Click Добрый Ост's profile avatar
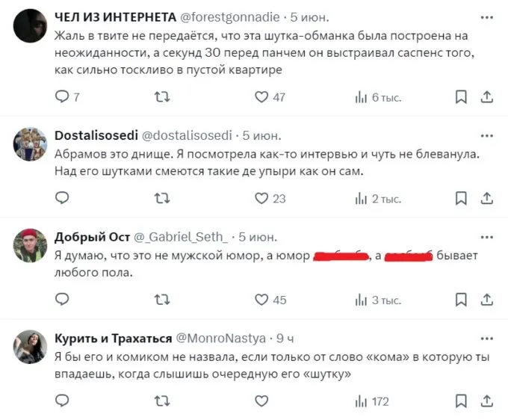 pos(31,246)
